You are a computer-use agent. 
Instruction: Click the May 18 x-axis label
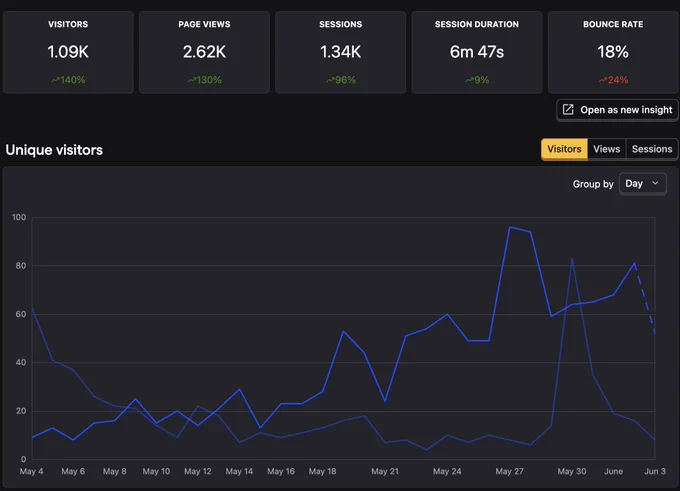322,471
